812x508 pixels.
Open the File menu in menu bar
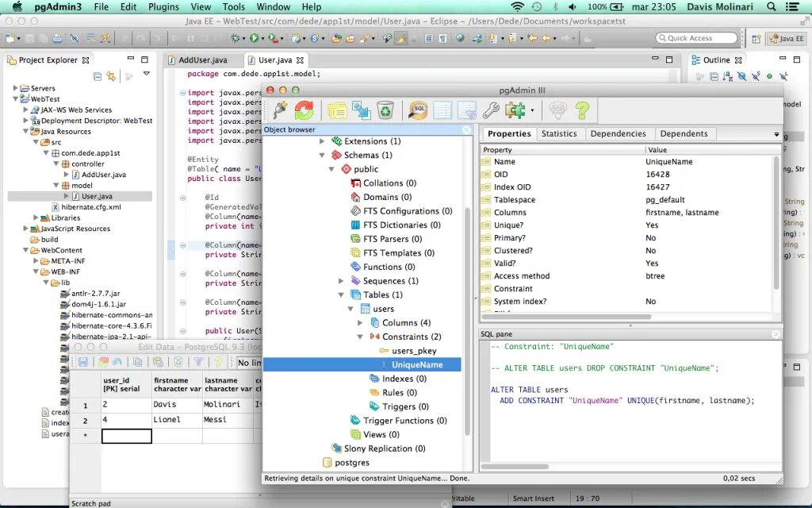click(x=101, y=6)
